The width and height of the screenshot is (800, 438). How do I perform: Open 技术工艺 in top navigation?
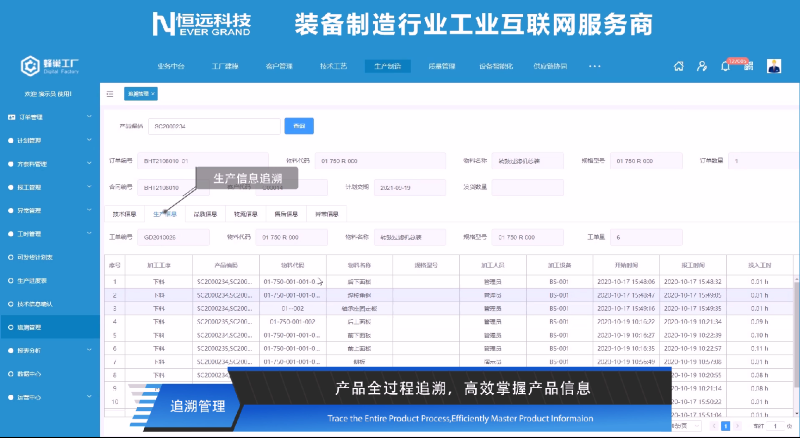point(334,66)
